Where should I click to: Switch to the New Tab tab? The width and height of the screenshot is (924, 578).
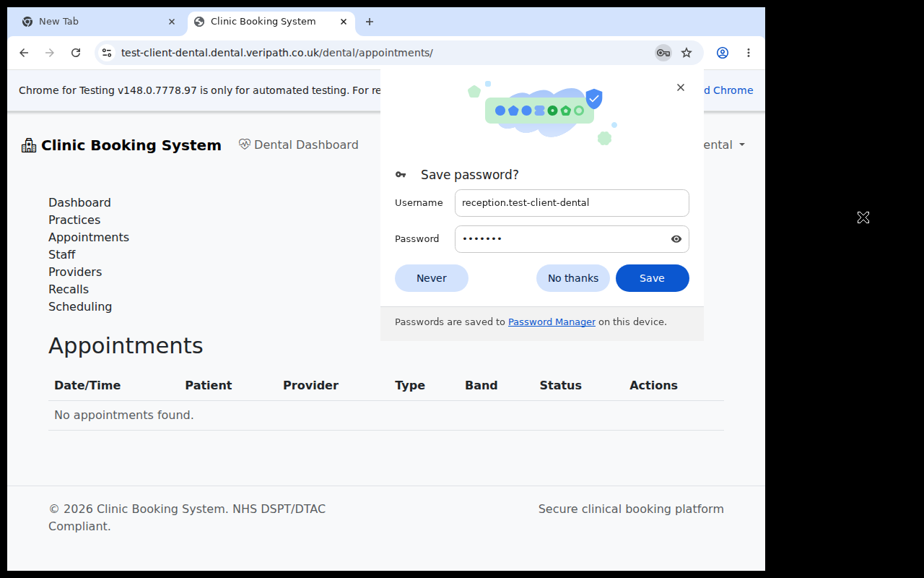point(97,22)
